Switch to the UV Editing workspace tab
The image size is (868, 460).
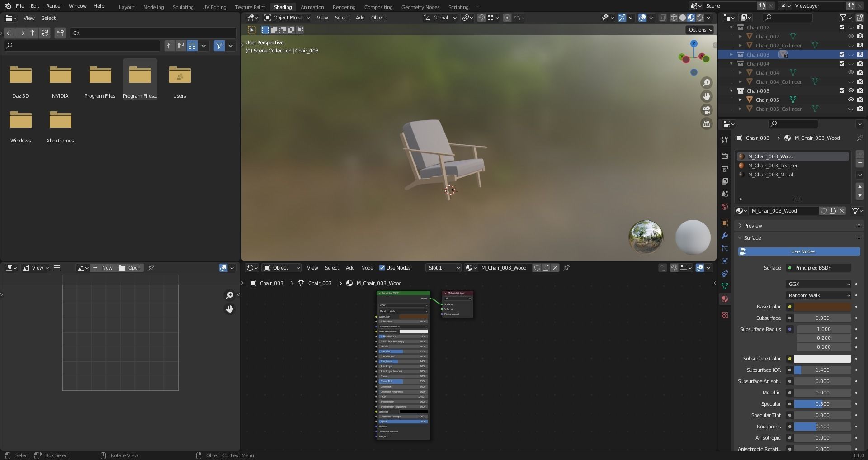[214, 7]
